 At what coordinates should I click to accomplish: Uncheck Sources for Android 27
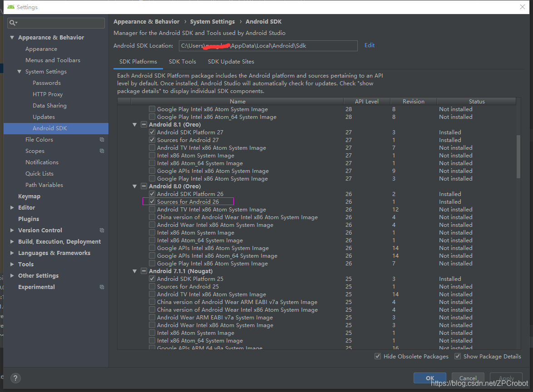click(152, 140)
